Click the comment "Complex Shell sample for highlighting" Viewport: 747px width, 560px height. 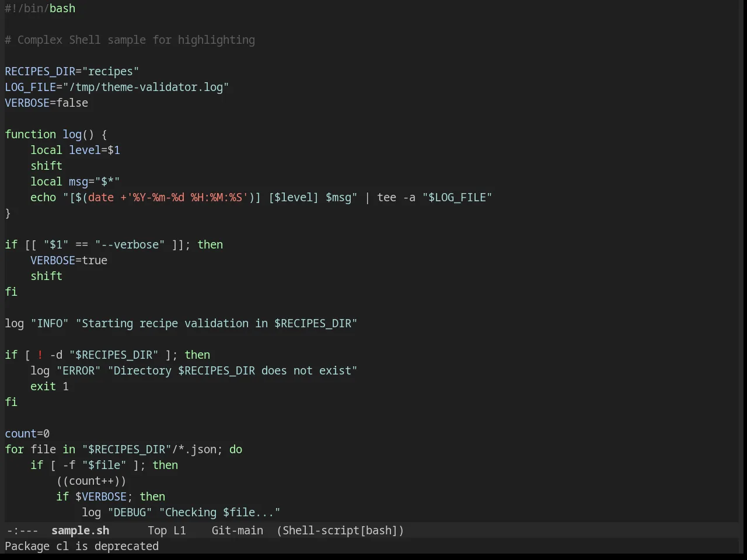(136, 40)
